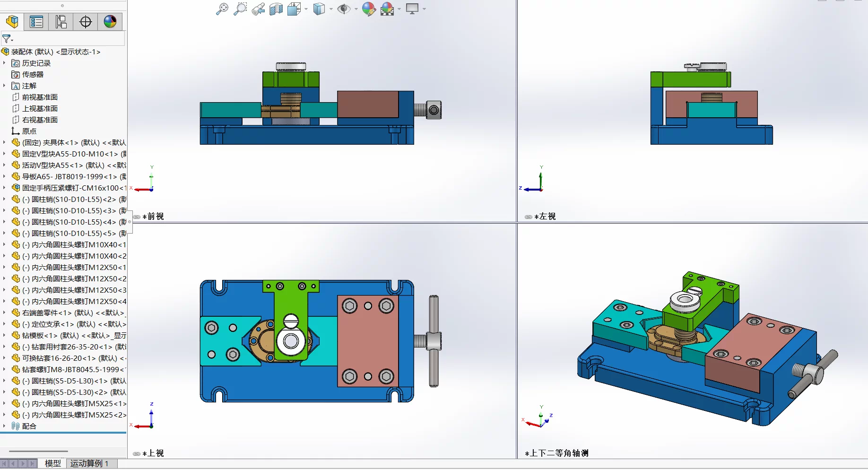Screen dimensions: 868x470
Task: Switch to the FeatureManager design tree tab
Action: pyautogui.click(x=12, y=22)
